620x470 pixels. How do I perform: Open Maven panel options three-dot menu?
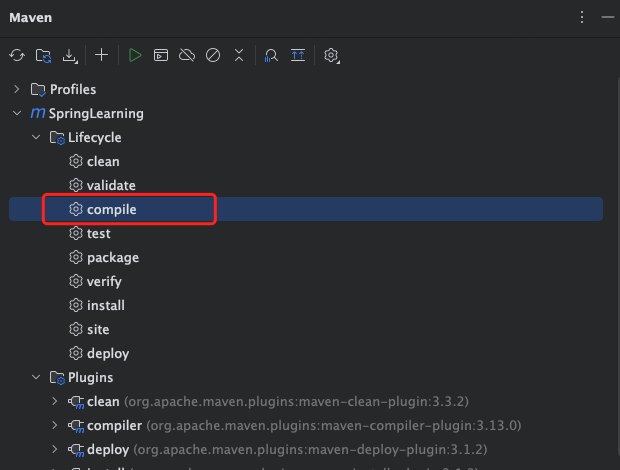point(582,17)
